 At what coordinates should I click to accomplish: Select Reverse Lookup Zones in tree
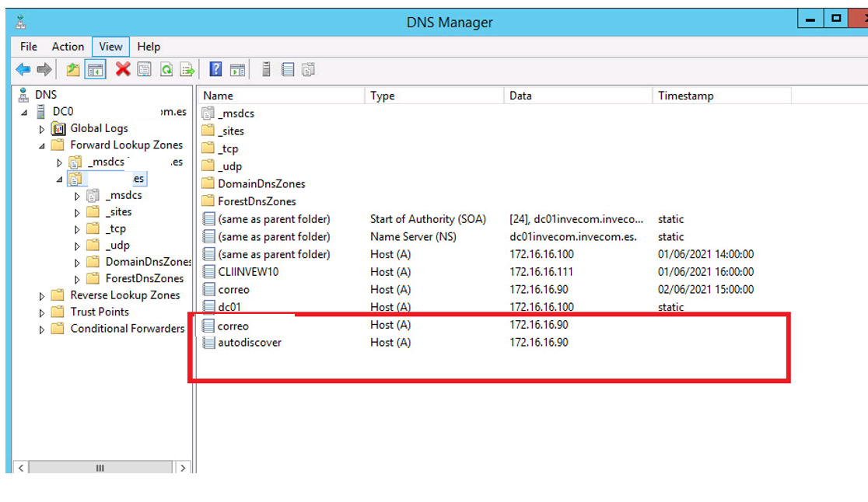pos(125,296)
